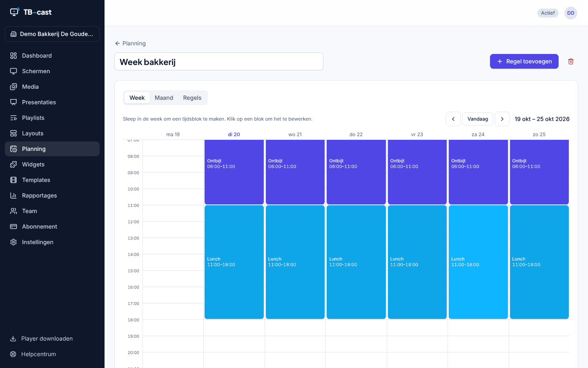
Task: Open the Ontbijt block on do 22
Action: tap(356, 172)
